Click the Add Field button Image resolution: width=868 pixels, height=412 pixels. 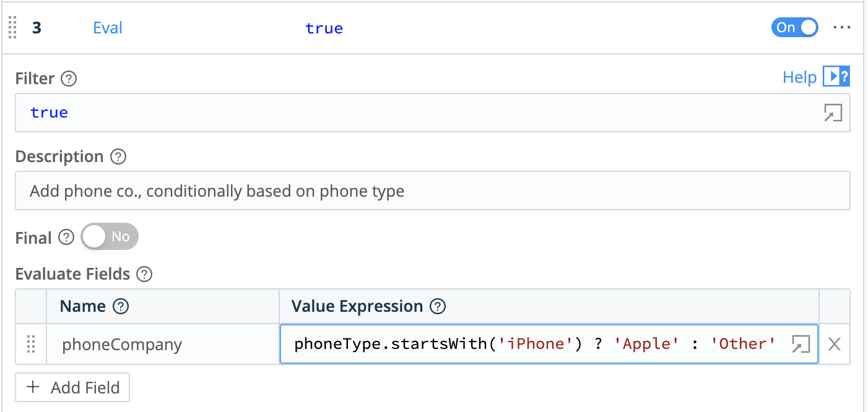(x=72, y=387)
